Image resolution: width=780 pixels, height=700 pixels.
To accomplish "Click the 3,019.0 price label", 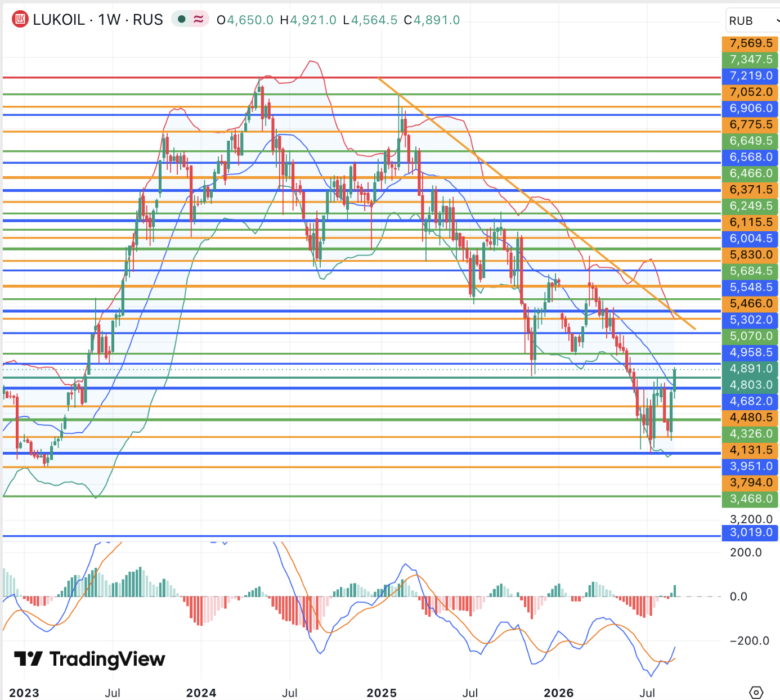I will pyautogui.click(x=750, y=533).
